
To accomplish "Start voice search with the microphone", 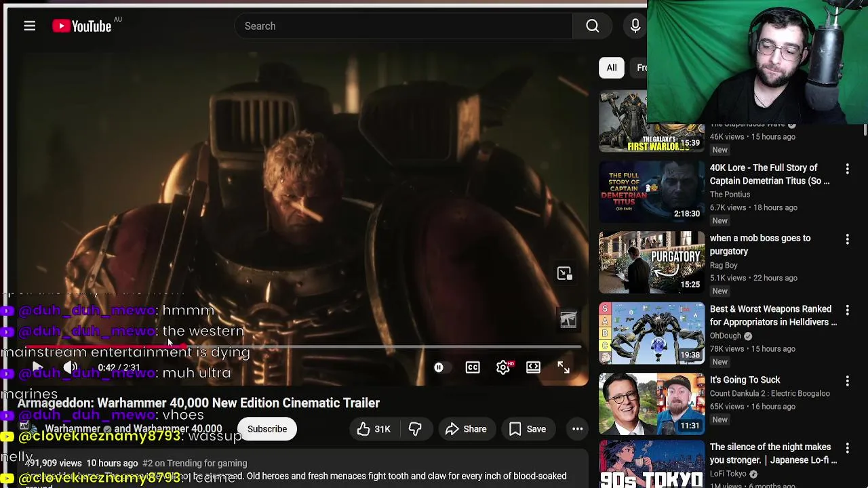I will [635, 26].
